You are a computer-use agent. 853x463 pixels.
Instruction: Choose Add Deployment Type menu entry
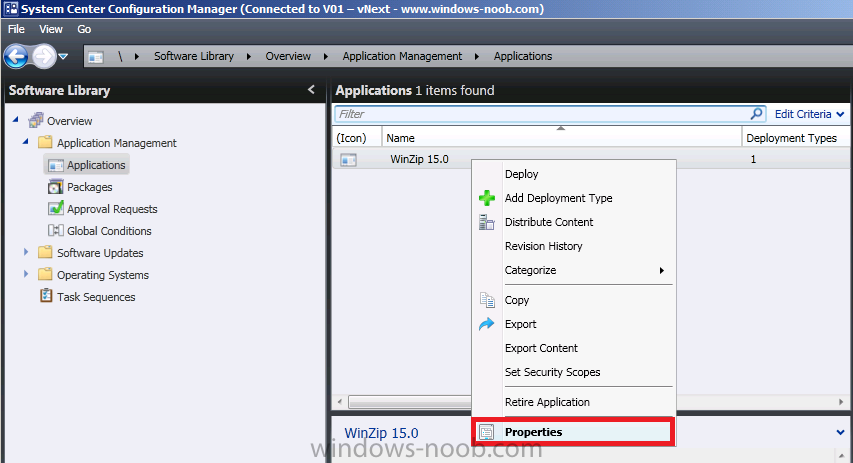pos(558,198)
